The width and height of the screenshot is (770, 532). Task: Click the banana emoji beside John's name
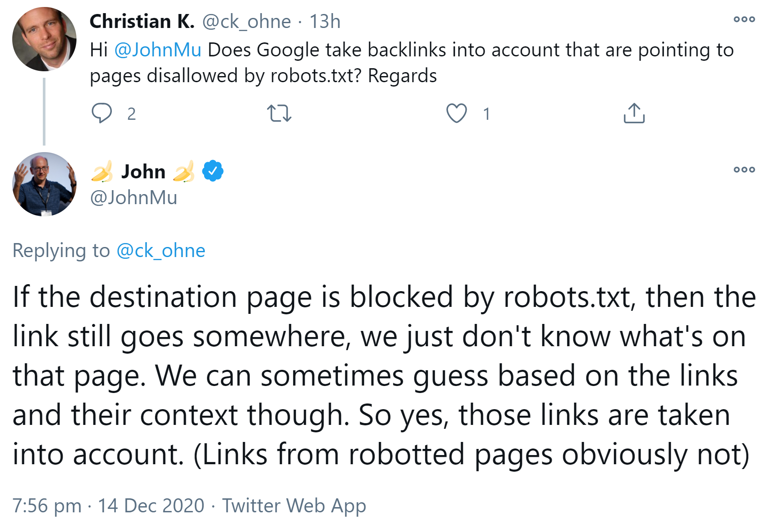point(101,171)
